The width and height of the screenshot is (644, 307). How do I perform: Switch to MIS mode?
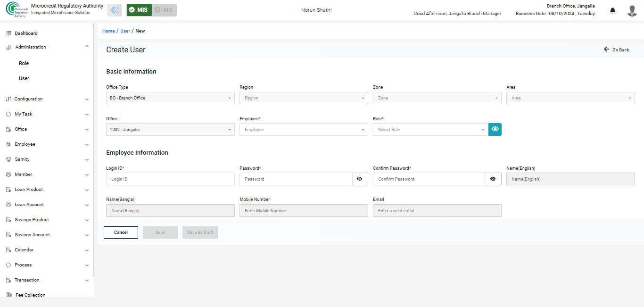pyautogui.click(x=139, y=10)
